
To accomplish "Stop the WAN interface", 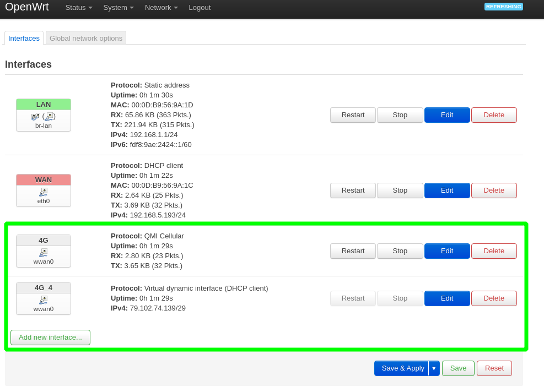I will tap(400, 190).
